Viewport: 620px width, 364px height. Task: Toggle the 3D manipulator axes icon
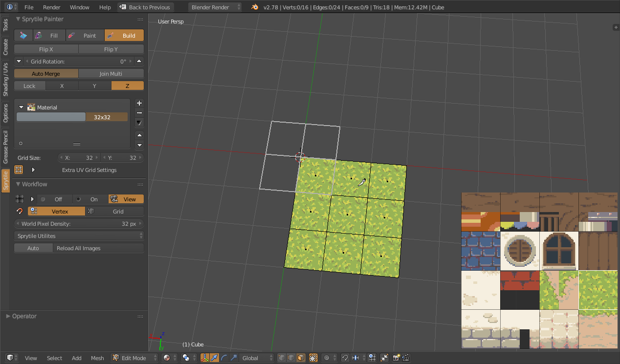click(x=204, y=358)
